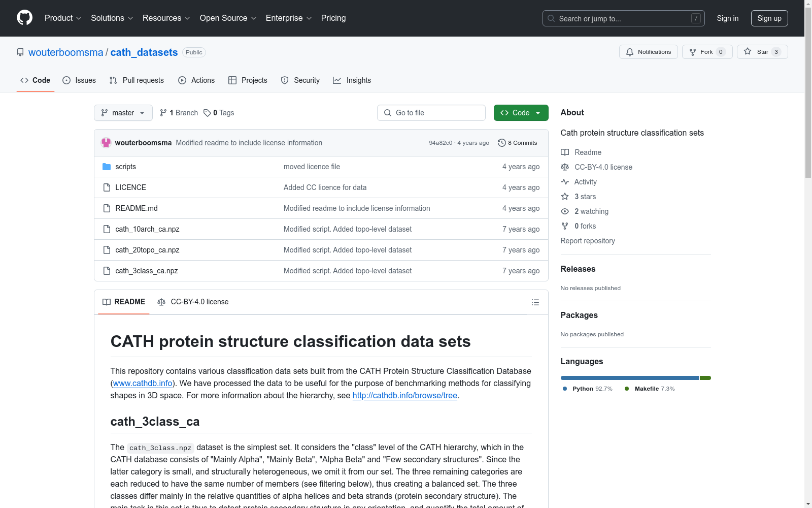
Task: Open latest commit message in header row
Action: click(x=249, y=143)
